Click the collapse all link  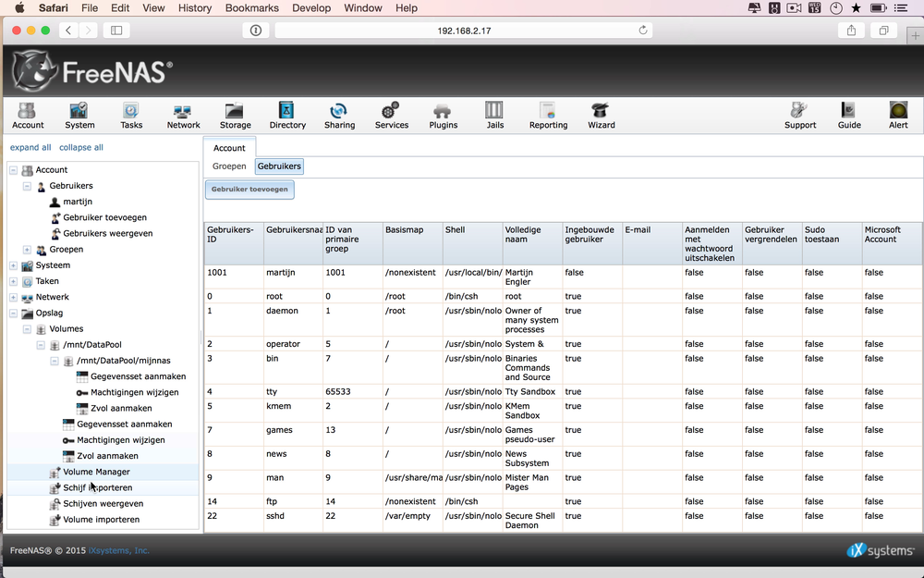81,147
